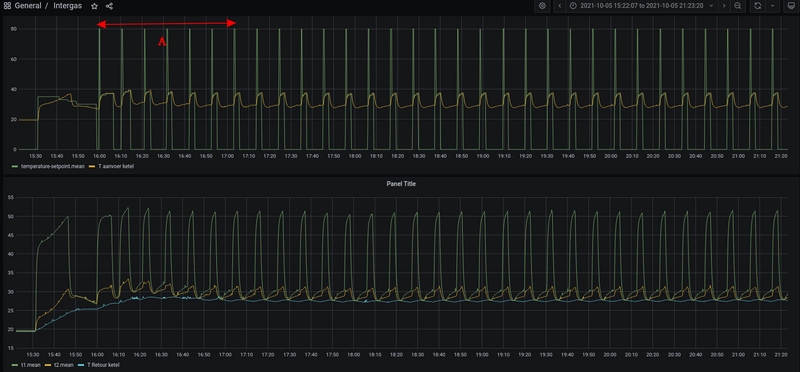Zoom out the time range
Screen dimensions: 800x372
(738, 6)
